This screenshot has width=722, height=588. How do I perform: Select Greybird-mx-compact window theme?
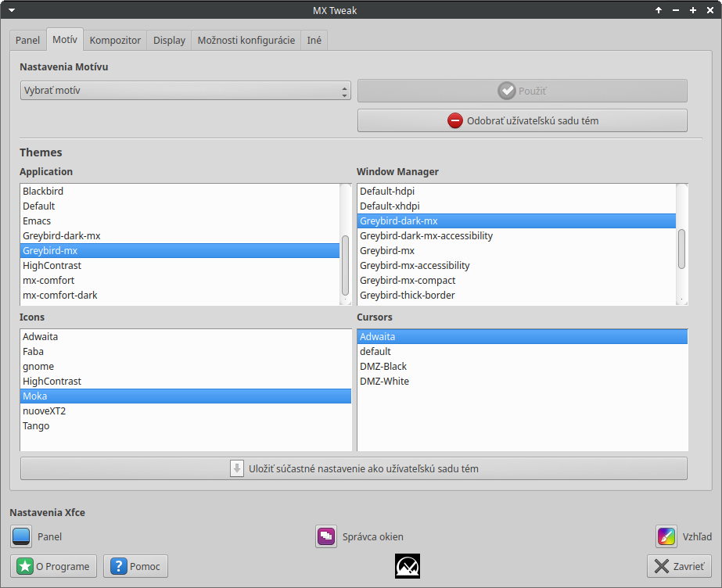coord(516,280)
